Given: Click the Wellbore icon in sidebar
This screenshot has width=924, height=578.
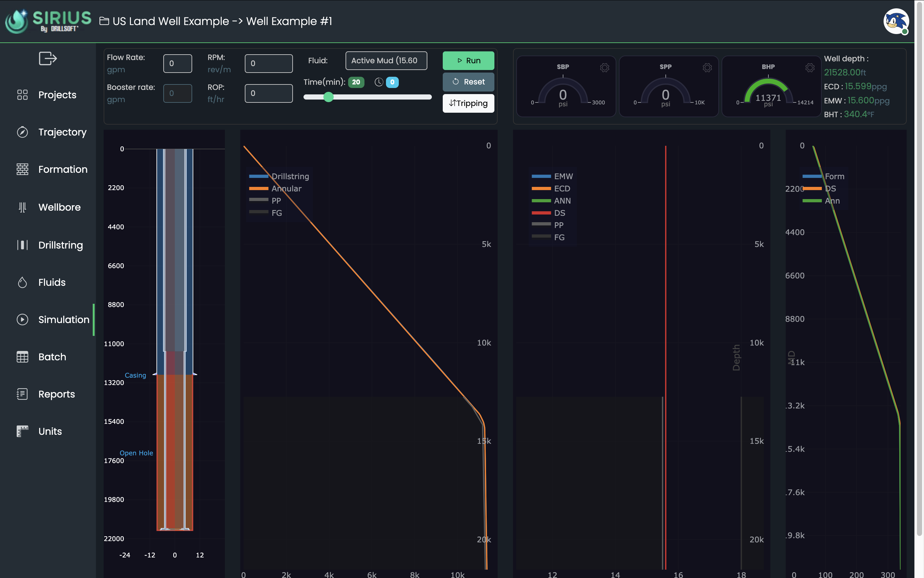Looking at the screenshot, I should (x=22, y=207).
